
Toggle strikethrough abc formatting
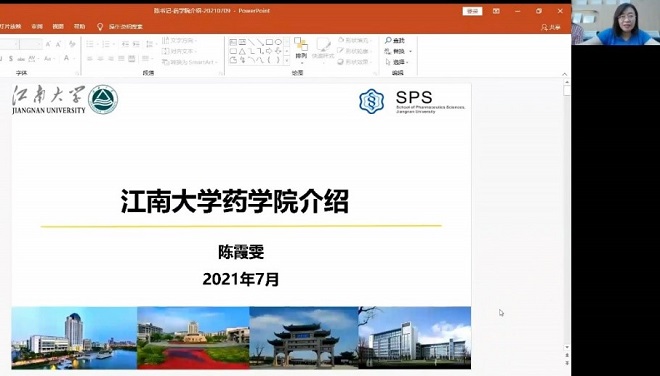coord(21,59)
